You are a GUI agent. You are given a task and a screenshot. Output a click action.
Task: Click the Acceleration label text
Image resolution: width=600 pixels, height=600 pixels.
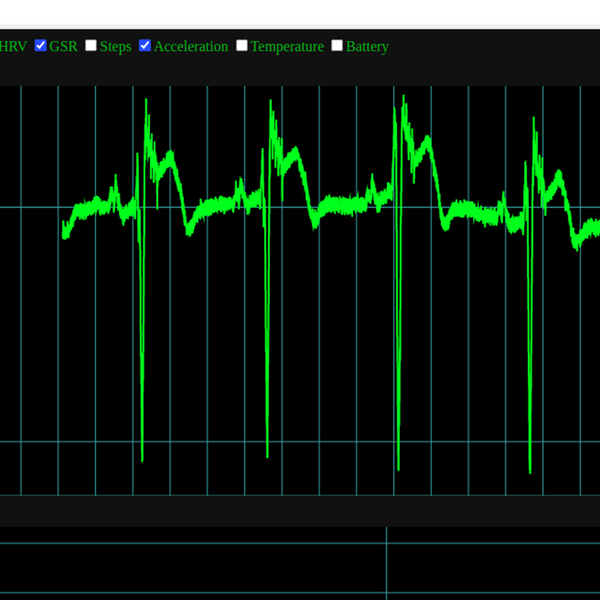pyautogui.click(x=190, y=46)
